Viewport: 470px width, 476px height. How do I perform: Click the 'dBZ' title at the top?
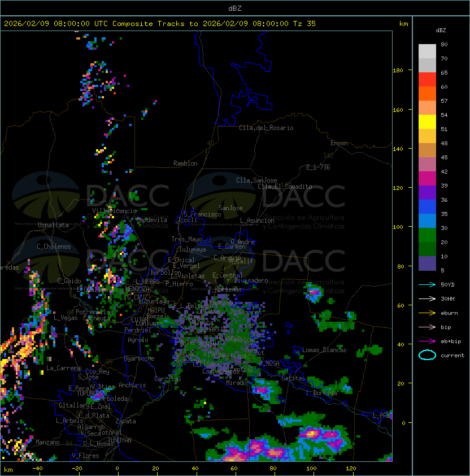pyautogui.click(x=235, y=8)
